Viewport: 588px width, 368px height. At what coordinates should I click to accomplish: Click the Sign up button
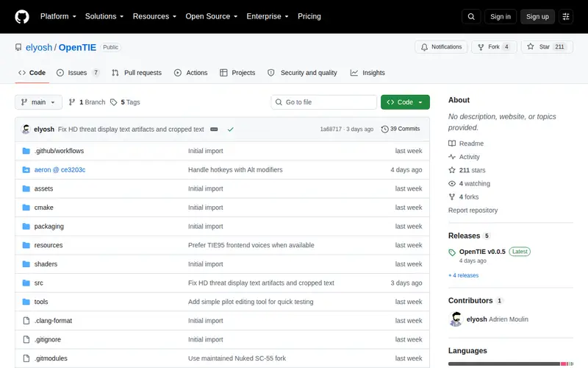537,16
